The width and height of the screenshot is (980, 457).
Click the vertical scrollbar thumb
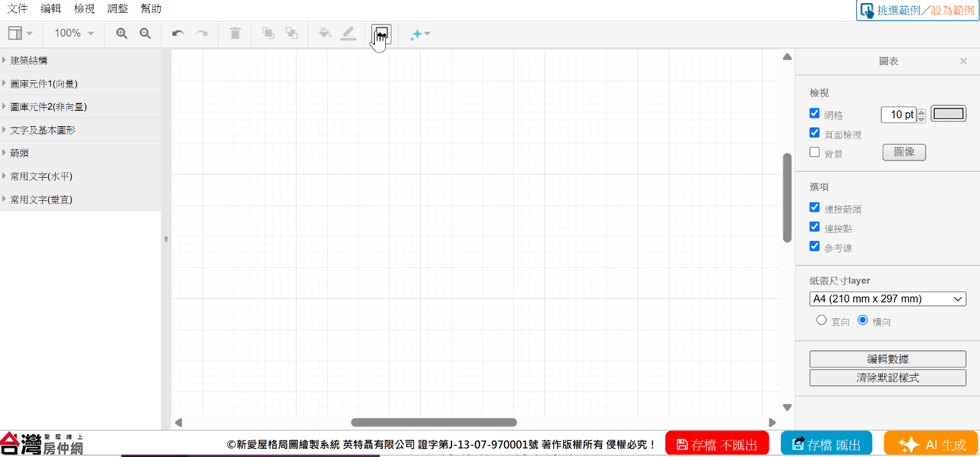[x=787, y=198]
